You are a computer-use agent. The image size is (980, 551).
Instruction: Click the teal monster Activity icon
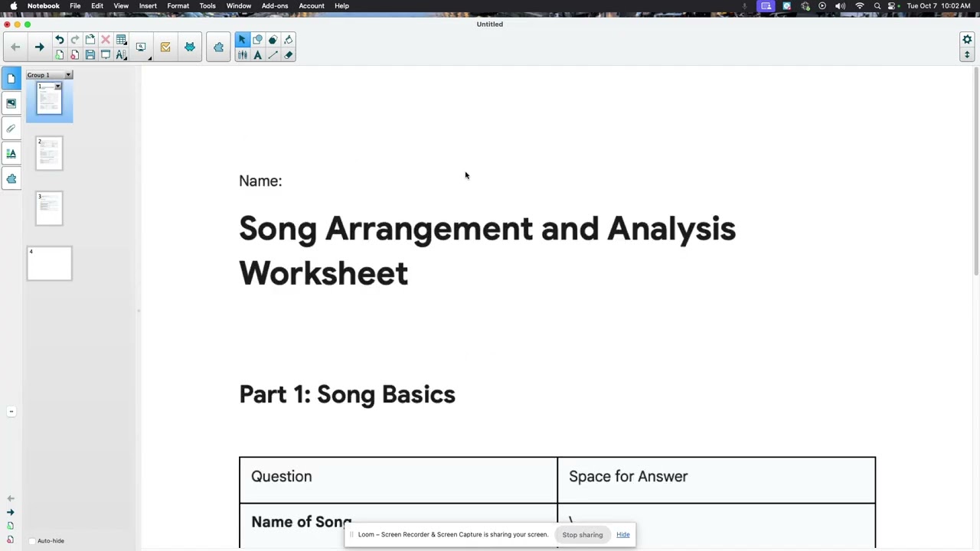(x=189, y=47)
